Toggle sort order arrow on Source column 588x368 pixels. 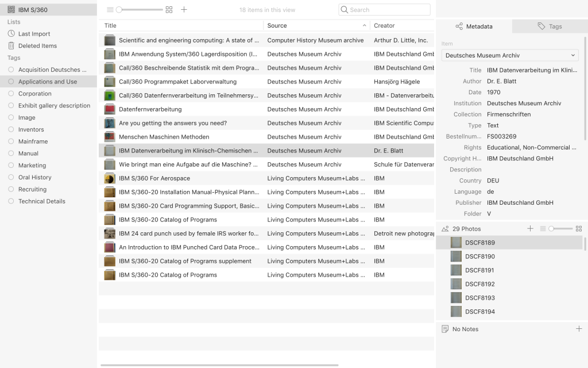pos(364,25)
